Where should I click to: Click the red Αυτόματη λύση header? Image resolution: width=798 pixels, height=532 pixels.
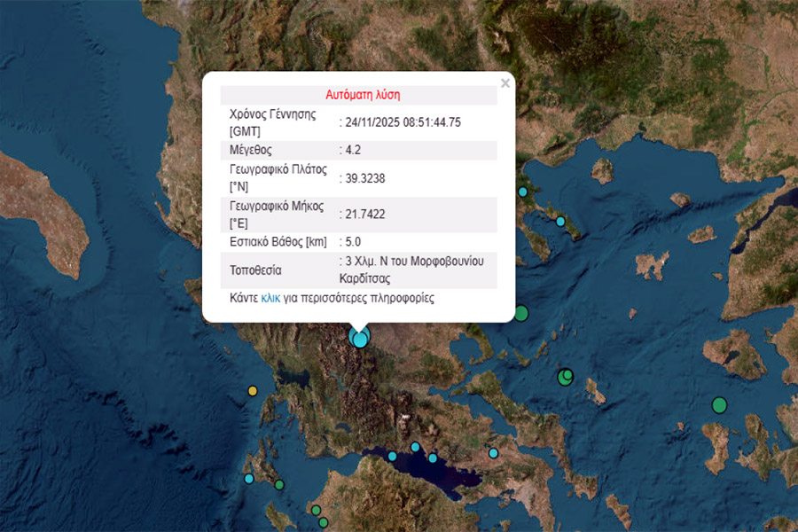click(358, 95)
